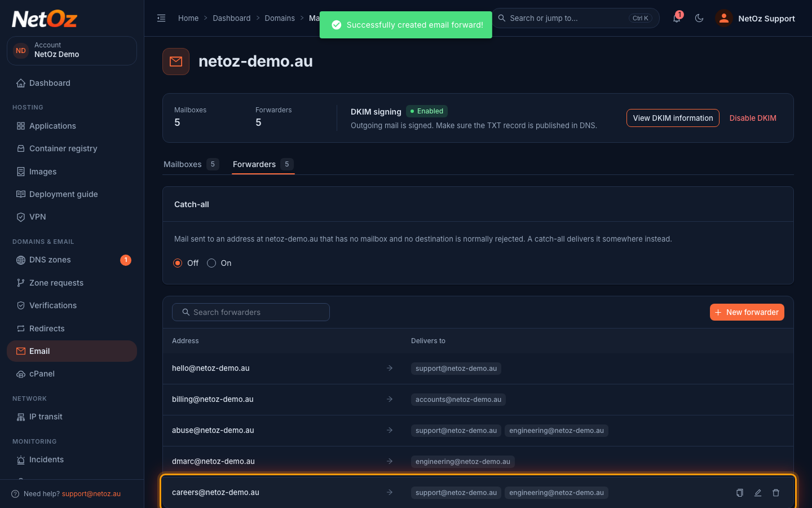This screenshot has height=508, width=812.
Task: Copy the careers@netoz-demo.au forwarder
Action: 740,493
